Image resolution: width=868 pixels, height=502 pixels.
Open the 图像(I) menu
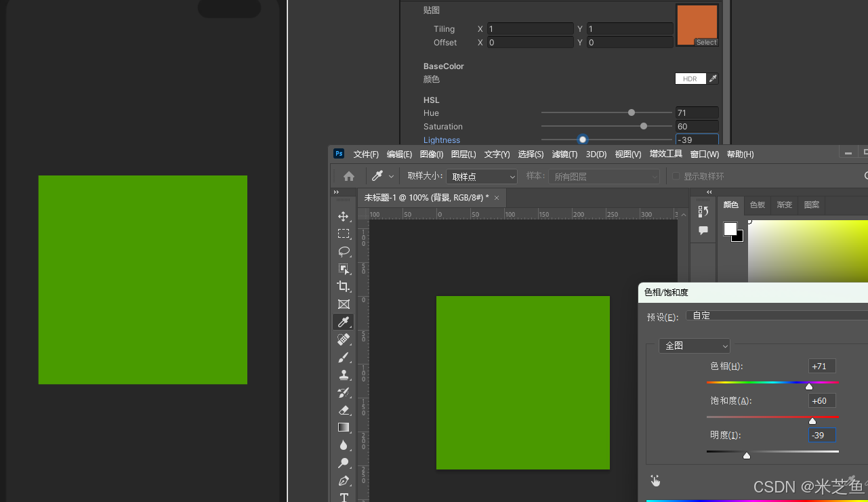(x=432, y=154)
